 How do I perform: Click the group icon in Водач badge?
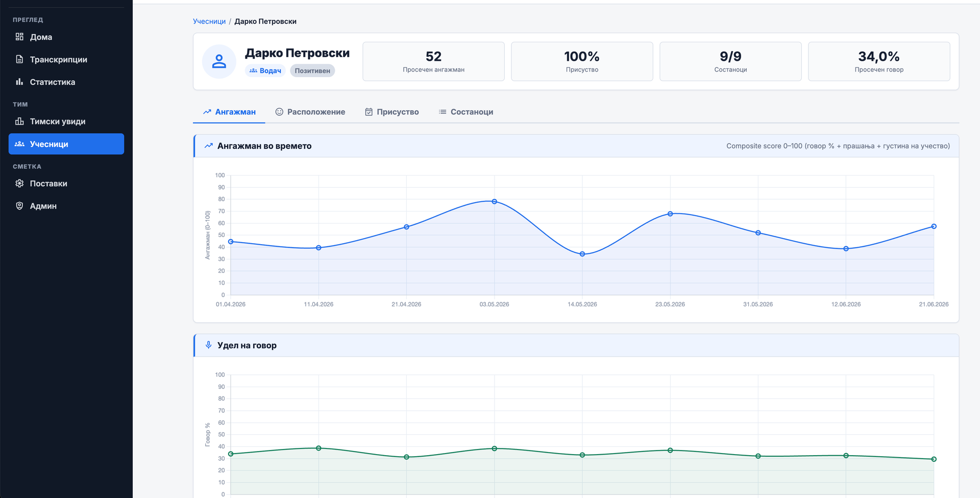[x=253, y=70]
